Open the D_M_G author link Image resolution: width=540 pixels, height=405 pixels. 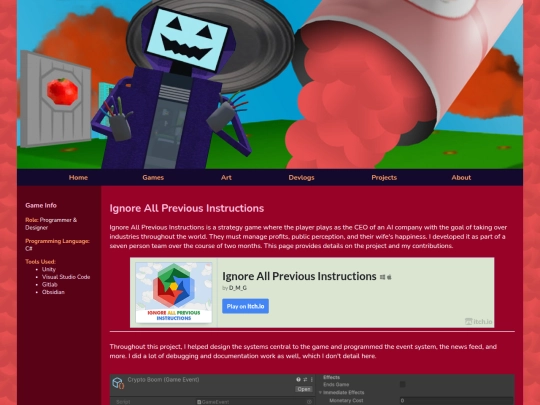[x=238, y=288]
